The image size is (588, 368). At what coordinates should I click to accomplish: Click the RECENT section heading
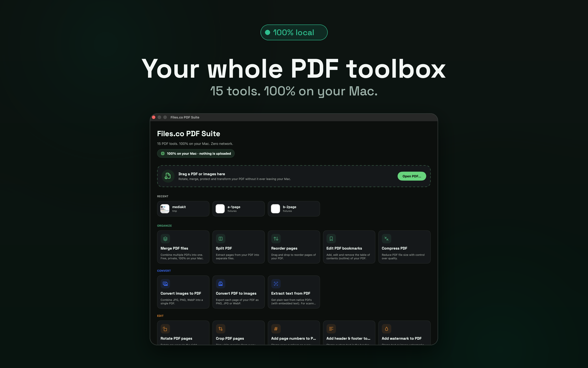163,196
